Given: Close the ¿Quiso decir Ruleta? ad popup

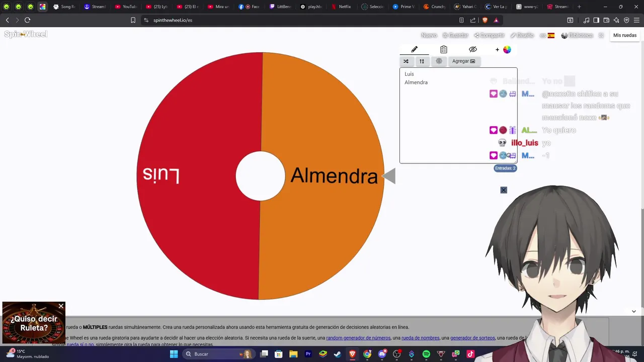Looking at the screenshot, I should pos(61,306).
